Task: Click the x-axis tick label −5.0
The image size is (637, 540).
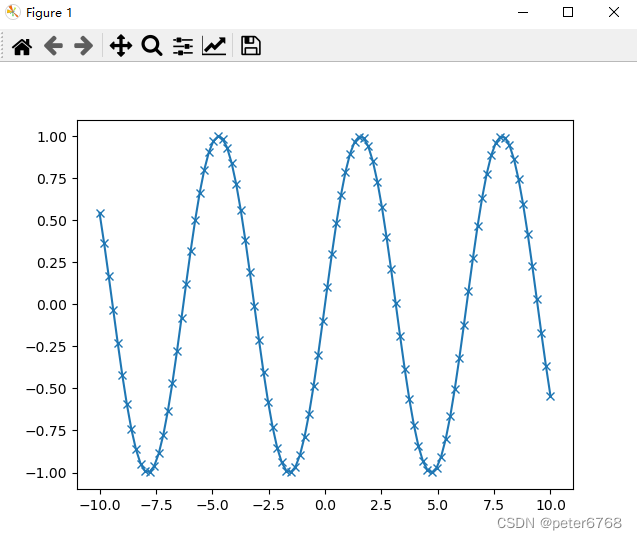Action: click(x=212, y=505)
